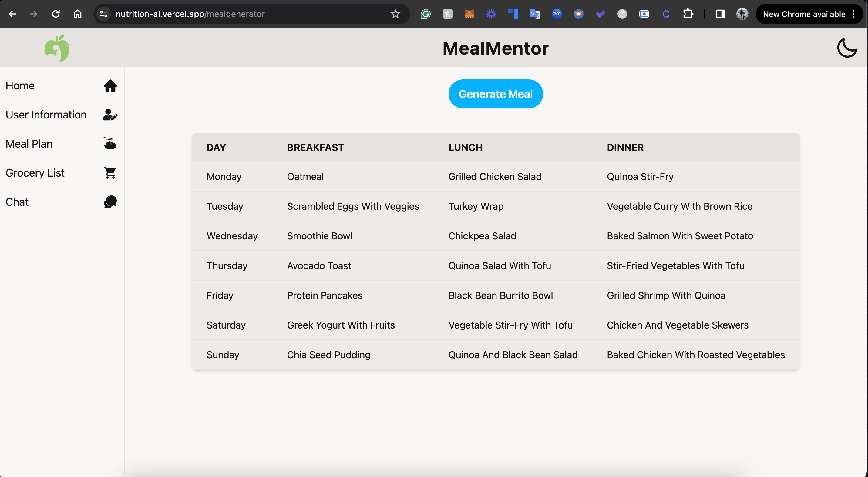
Task: Open the MetaMask fox extension
Action: [x=469, y=14]
